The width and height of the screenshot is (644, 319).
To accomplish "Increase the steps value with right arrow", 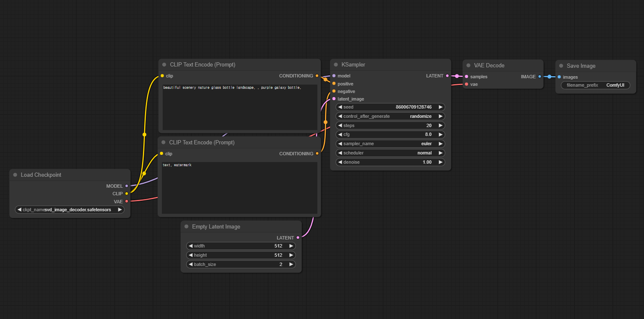I will click(x=440, y=125).
